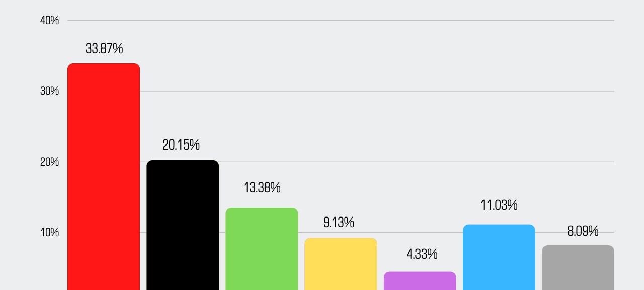
Task: Select the 10% axis label
Action: [49, 232]
